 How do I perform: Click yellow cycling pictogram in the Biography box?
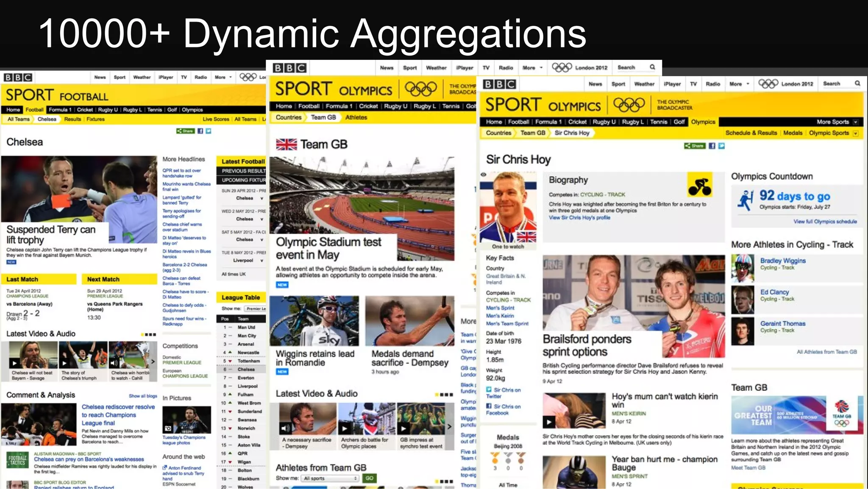pos(700,184)
